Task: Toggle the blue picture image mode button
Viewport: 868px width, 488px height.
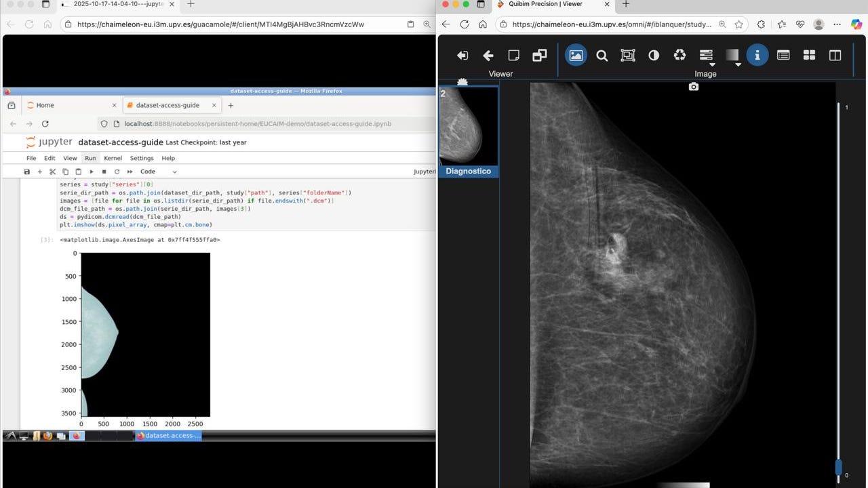Action: tap(576, 56)
